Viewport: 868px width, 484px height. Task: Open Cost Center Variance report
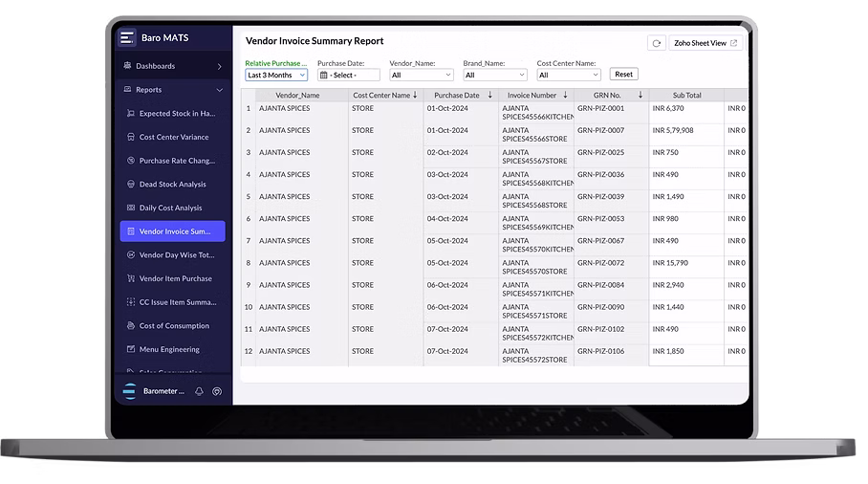click(x=173, y=137)
